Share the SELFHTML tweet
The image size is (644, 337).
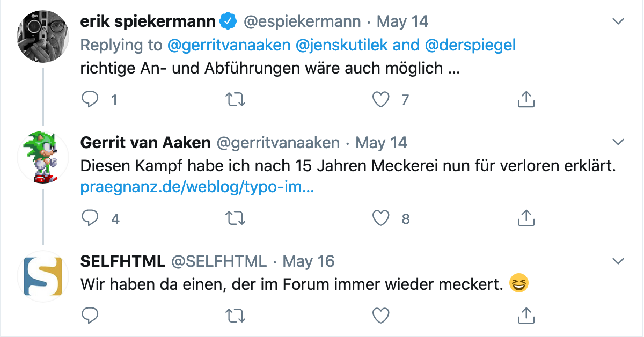(526, 316)
